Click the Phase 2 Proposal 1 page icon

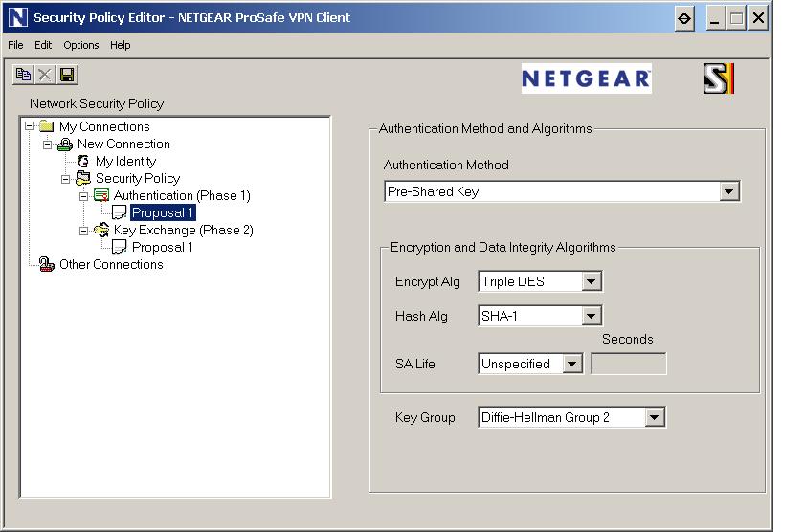pyautogui.click(x=119, y=247)
